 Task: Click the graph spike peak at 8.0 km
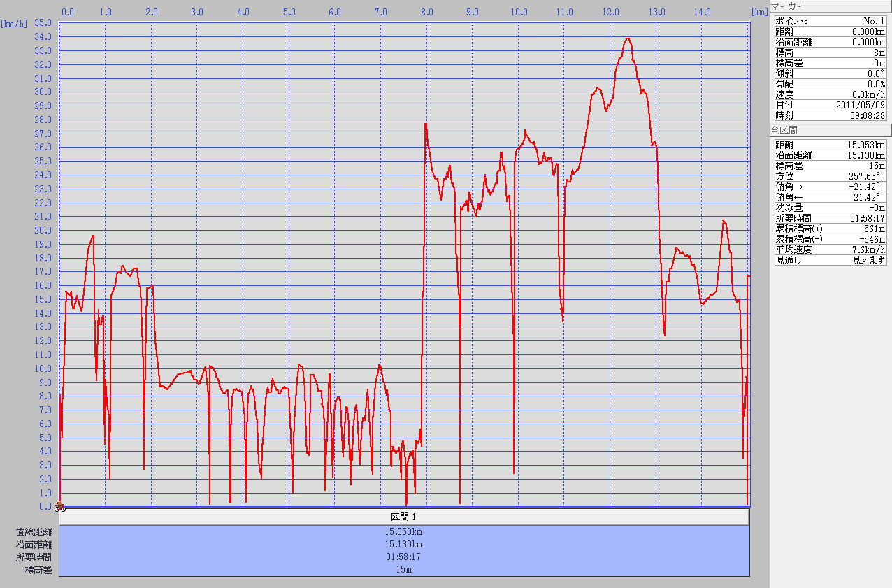point(425,124)
